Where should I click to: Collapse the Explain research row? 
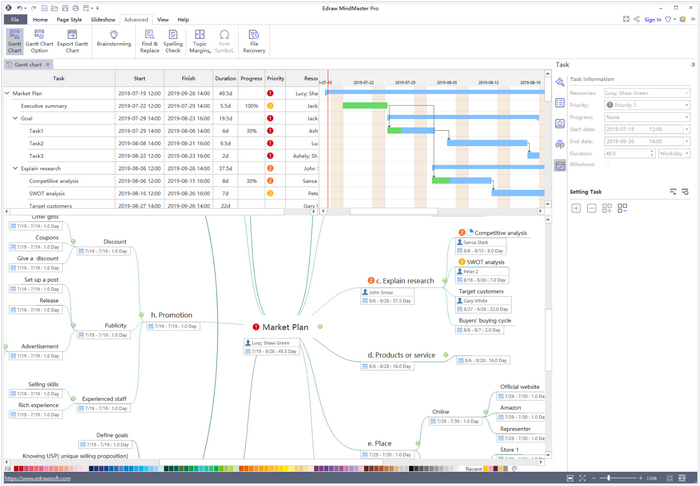16,168
